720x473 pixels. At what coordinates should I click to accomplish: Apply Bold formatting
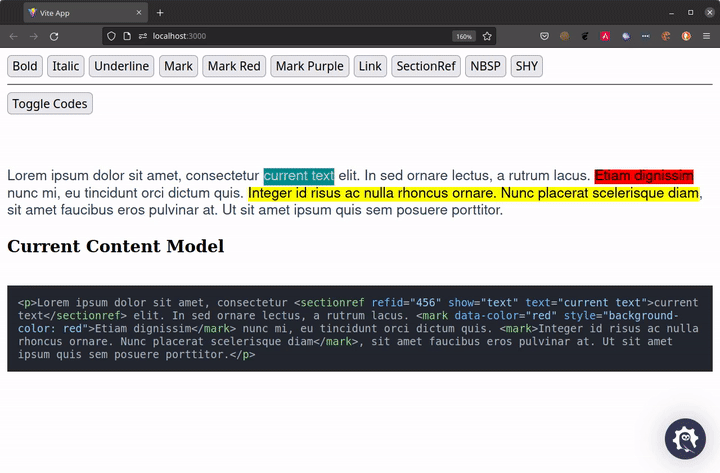pos(25,66)
